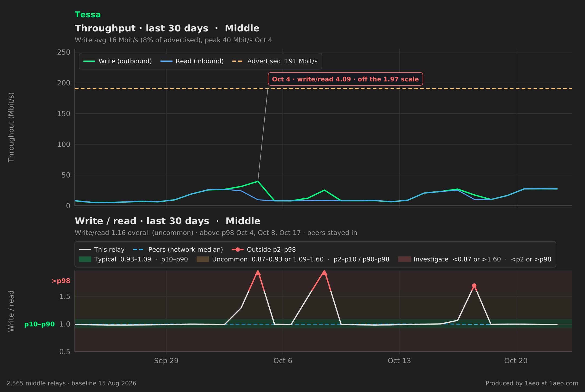Select the Write (outbound) legend entry
Viewport: 585px width, 392px height.
118,61
